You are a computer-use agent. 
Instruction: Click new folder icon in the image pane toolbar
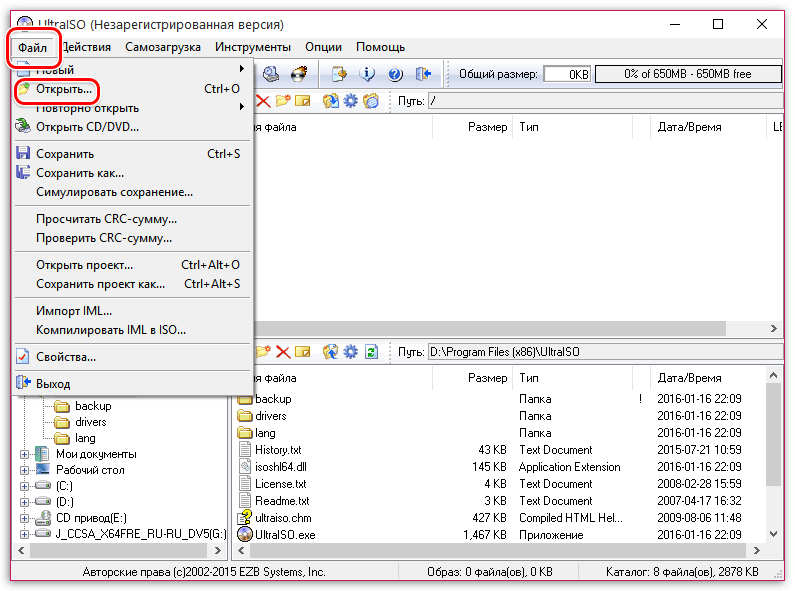pos(283,101)
